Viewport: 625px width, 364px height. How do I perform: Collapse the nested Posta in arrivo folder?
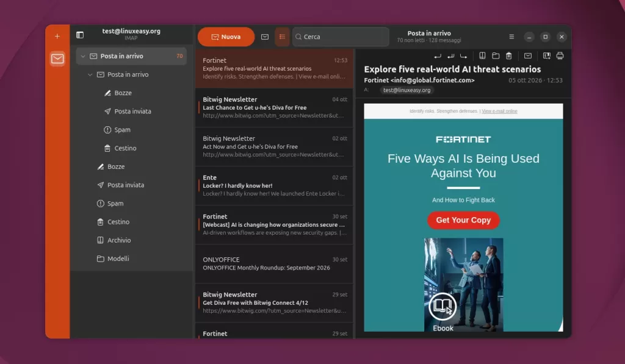(x=90, y=74)
